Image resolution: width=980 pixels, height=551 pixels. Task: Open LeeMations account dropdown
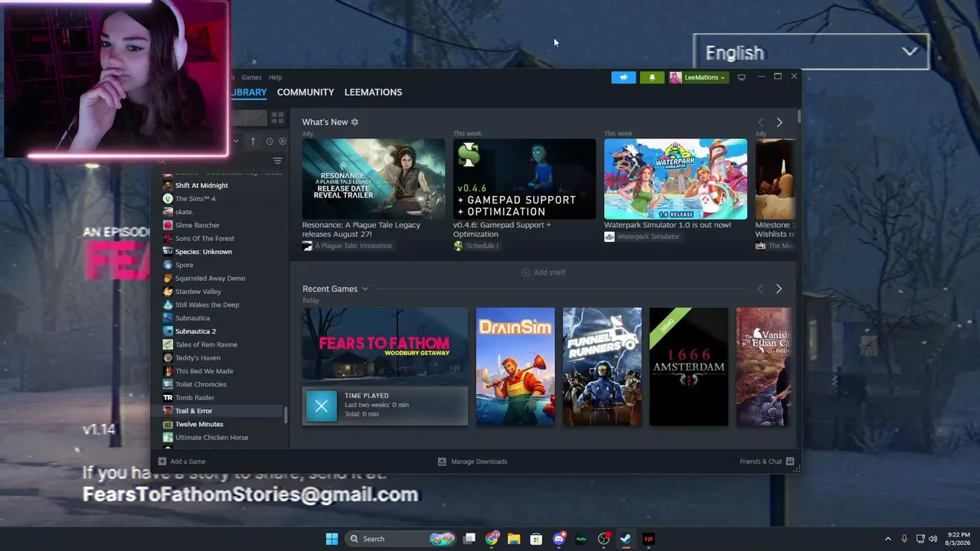pyautogui.click(x=698, y=77)
